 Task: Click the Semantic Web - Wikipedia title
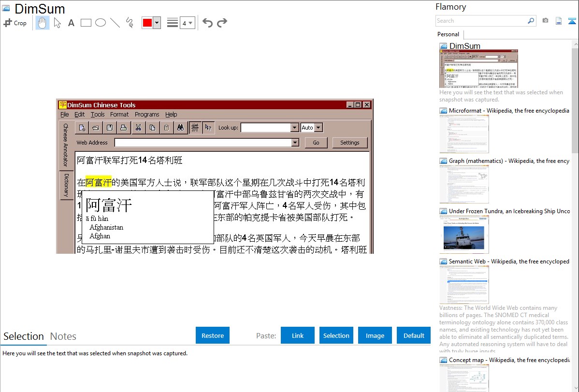tap(509, 261)
